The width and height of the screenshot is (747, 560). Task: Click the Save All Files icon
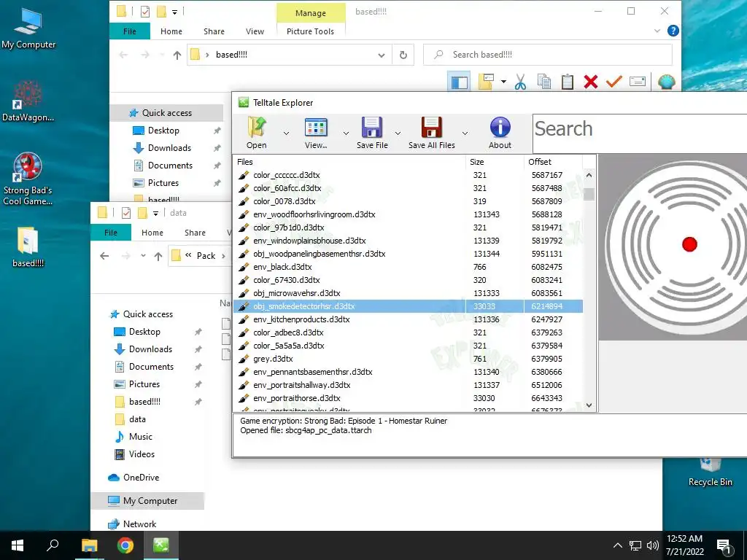(x=432, y=128)
